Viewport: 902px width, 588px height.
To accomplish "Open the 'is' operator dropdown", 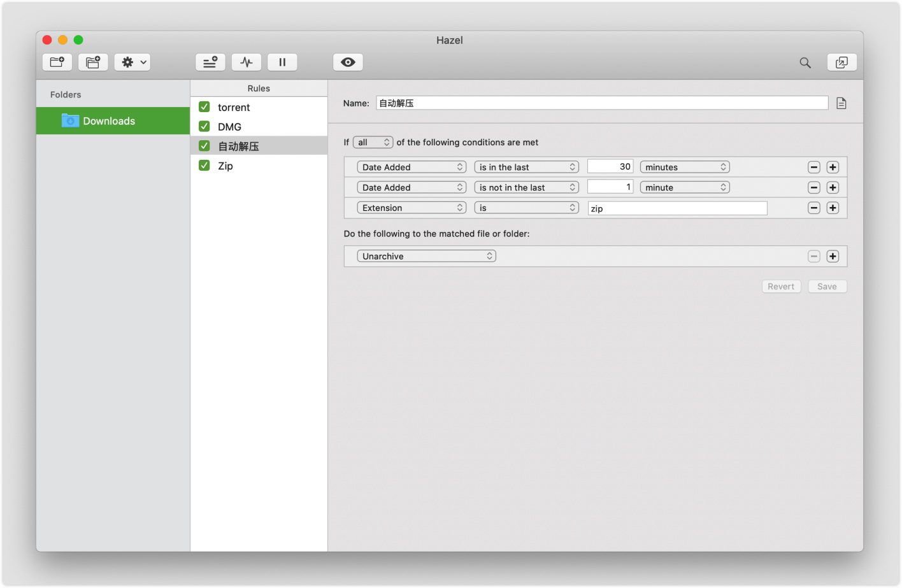I will point(527,208).
